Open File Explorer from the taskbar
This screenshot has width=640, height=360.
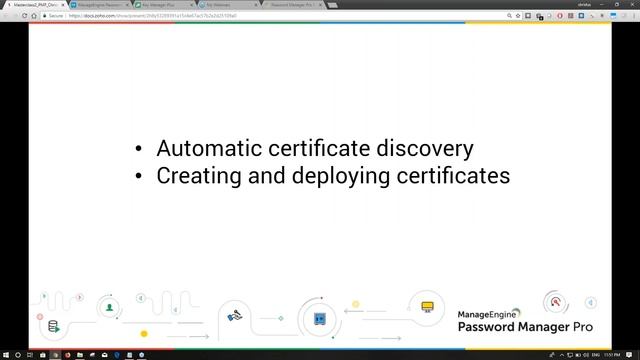coord(80,355)
